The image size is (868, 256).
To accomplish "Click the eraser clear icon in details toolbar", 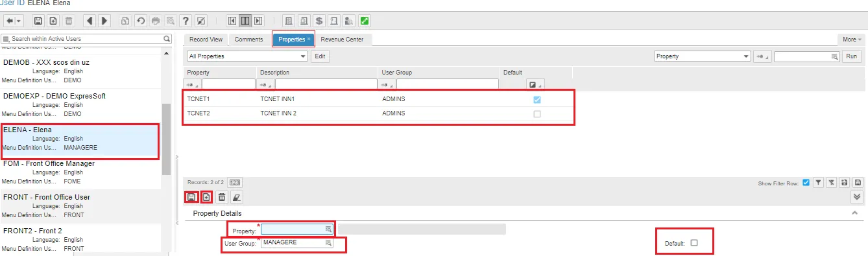I will click(237, 196).
